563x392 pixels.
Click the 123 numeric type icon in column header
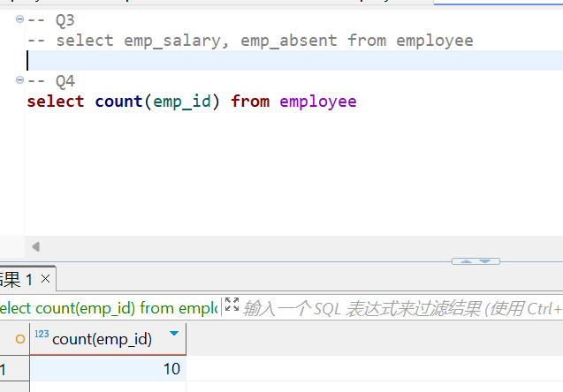[x=42, y=335]
